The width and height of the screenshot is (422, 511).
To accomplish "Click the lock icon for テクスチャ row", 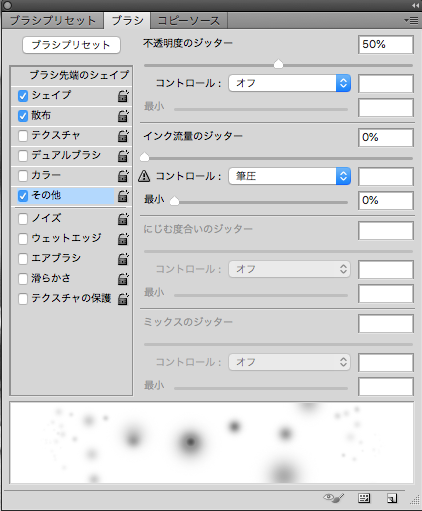I will pyautogui.click(x=123, y=136).
